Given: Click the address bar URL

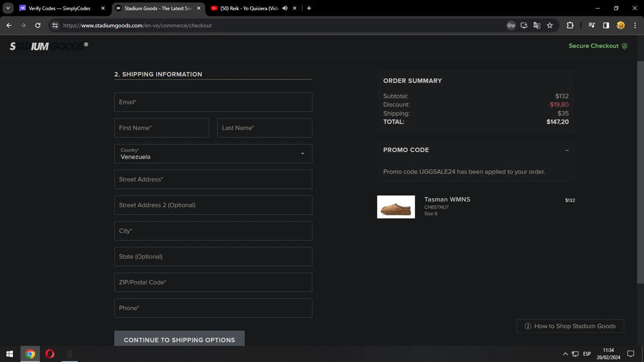Looking at the screenshot, I should point(137,25).
